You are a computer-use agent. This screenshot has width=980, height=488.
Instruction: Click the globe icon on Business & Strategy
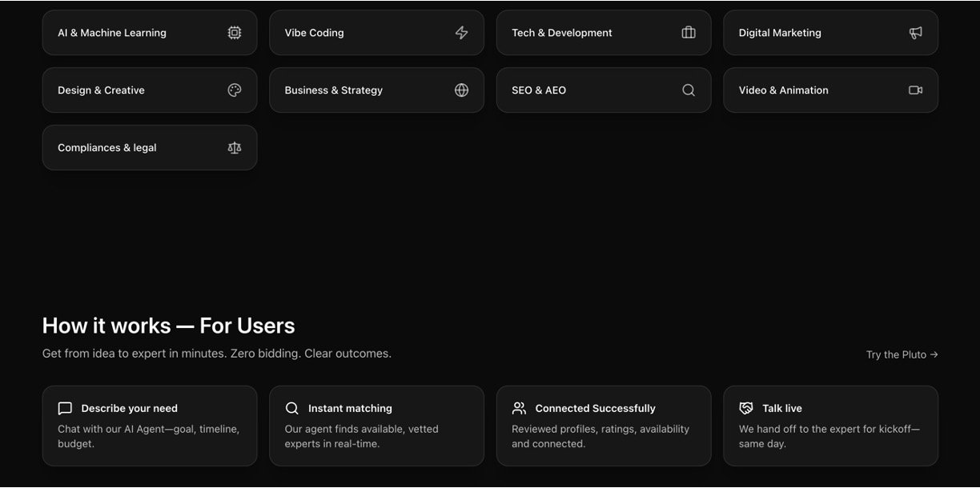(x=461, y=90)
